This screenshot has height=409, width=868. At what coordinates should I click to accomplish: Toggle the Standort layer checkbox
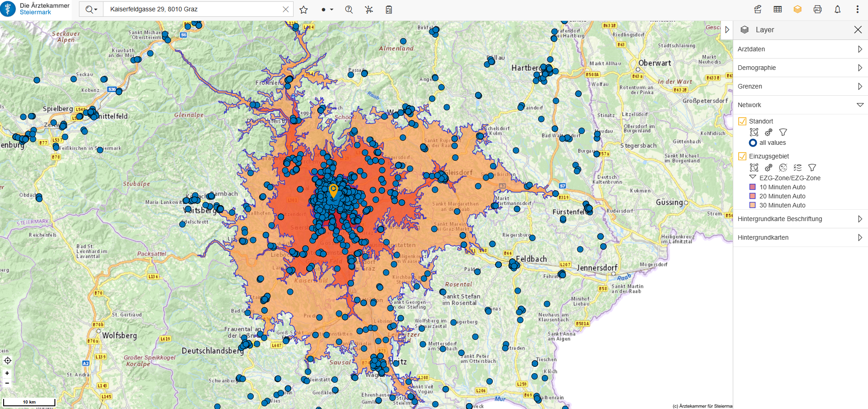click(742, 121)
